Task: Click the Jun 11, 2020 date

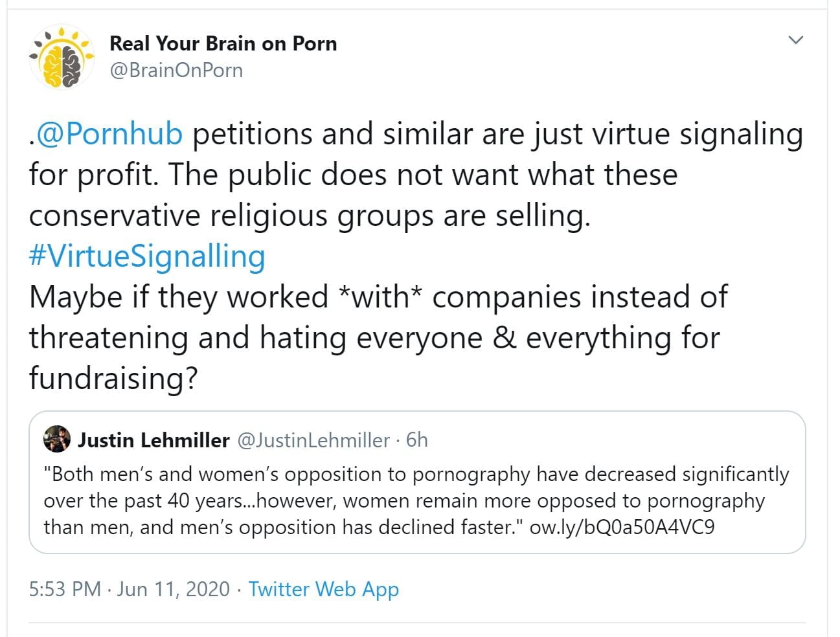Action: coord(173,589)
